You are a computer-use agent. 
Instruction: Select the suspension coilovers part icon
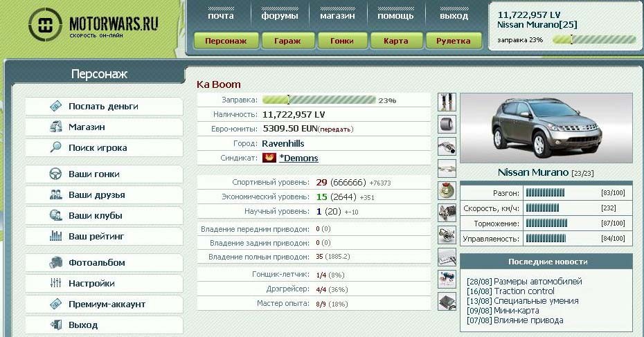447,102
